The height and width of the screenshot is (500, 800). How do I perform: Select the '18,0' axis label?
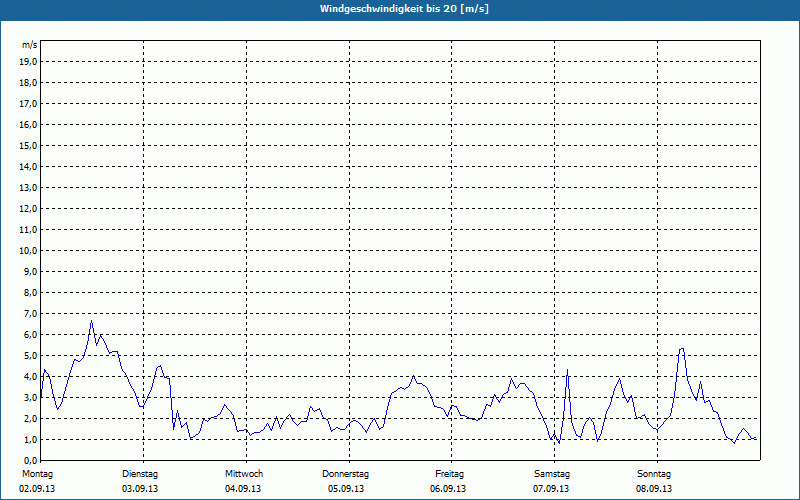[29, 83]
